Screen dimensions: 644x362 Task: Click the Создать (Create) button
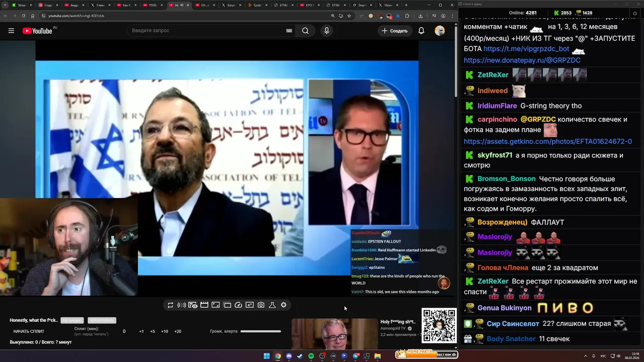(x=395, y=31)
